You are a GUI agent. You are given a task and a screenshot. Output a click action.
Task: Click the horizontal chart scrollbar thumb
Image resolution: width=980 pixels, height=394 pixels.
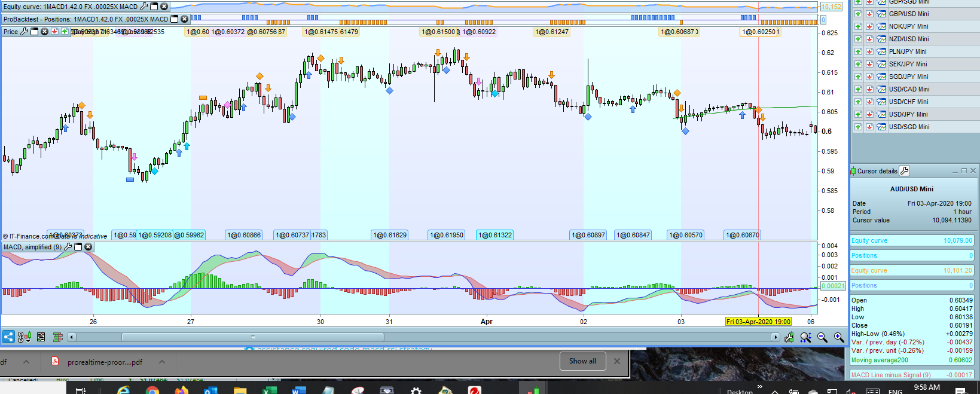pyautogui.click(x=253, y=337)
